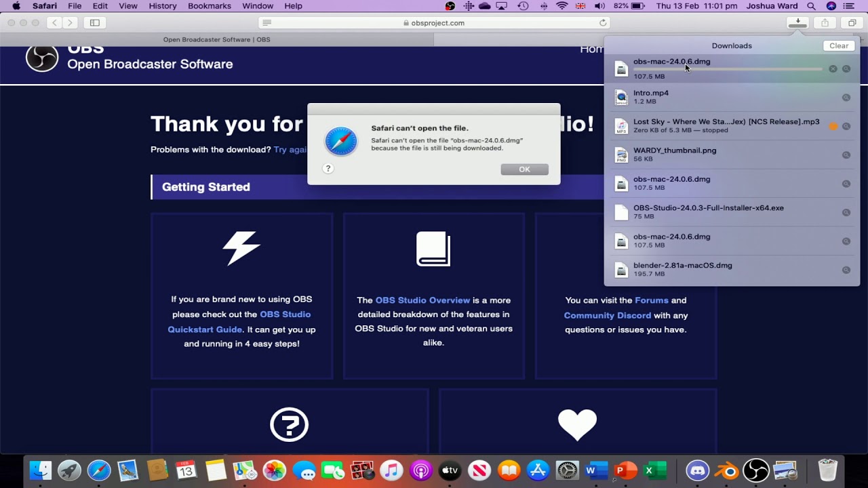This screenshot has height=488, width=868.
Task: Open the Share button in Safari toolbar
Action: [x=825, y=22]
